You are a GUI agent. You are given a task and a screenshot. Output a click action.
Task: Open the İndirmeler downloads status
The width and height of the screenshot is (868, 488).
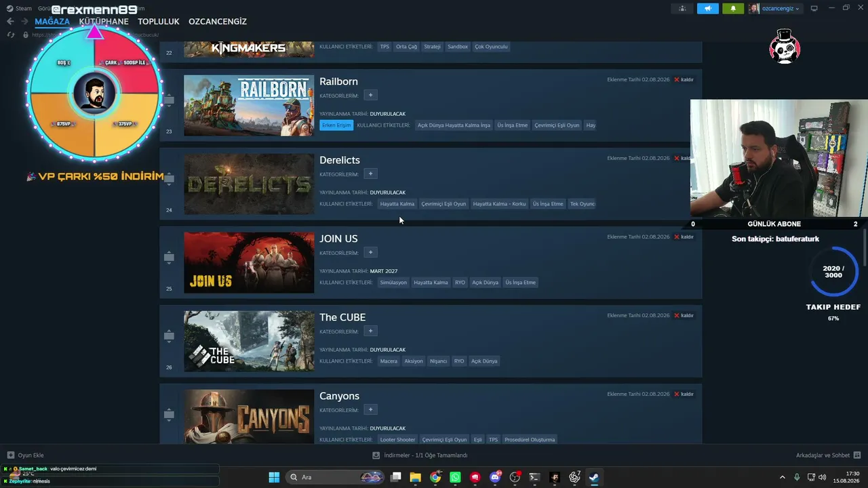point(420,455)
